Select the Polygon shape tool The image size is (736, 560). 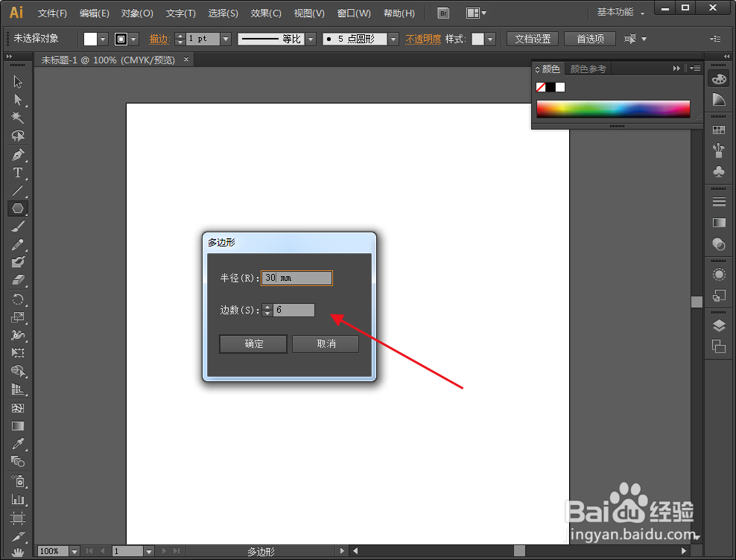(18, 208)
